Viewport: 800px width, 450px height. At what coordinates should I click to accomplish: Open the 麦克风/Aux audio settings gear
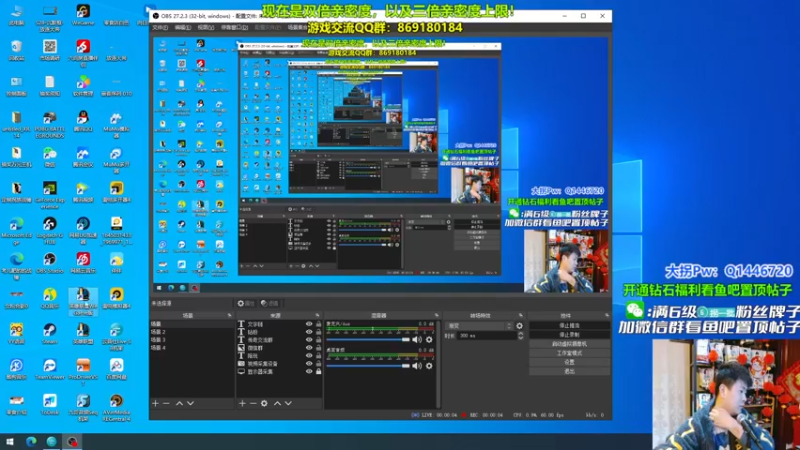point(429,339)
